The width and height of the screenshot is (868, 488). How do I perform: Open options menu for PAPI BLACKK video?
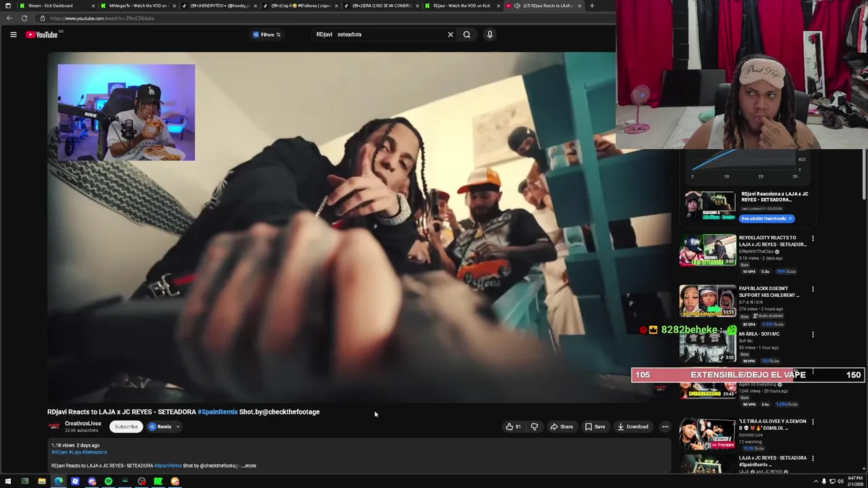pyautogui.click(x=813, y=289)
